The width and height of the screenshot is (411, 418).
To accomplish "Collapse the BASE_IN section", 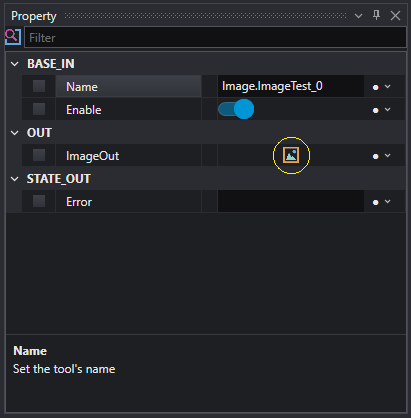I will pyautogui.click(x=15, y=64).
